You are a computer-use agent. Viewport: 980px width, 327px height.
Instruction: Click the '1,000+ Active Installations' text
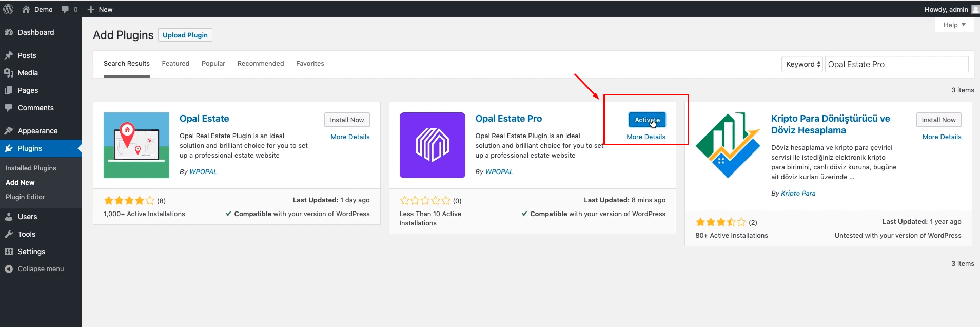click(144, 214)
